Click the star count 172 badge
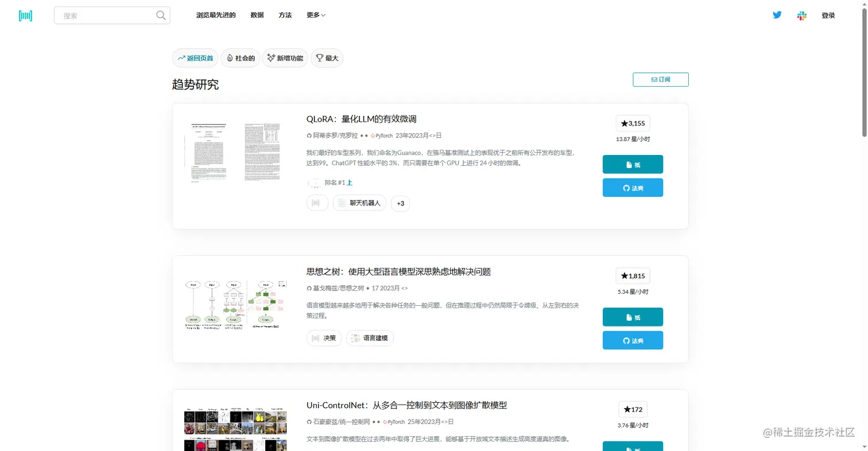 tap(633, 409)
